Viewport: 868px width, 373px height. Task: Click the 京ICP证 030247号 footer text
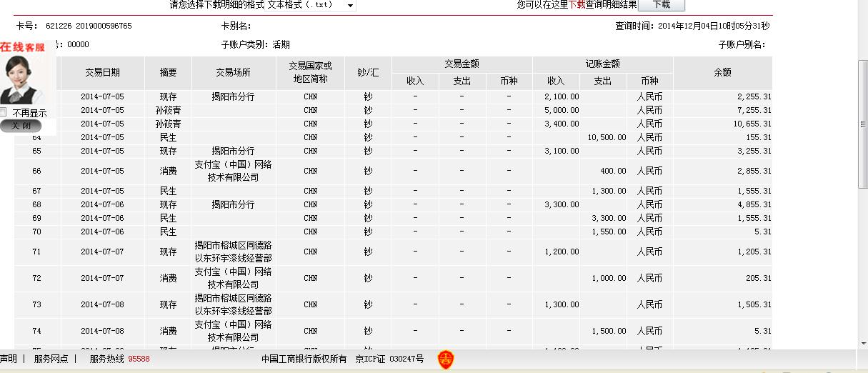389,359
